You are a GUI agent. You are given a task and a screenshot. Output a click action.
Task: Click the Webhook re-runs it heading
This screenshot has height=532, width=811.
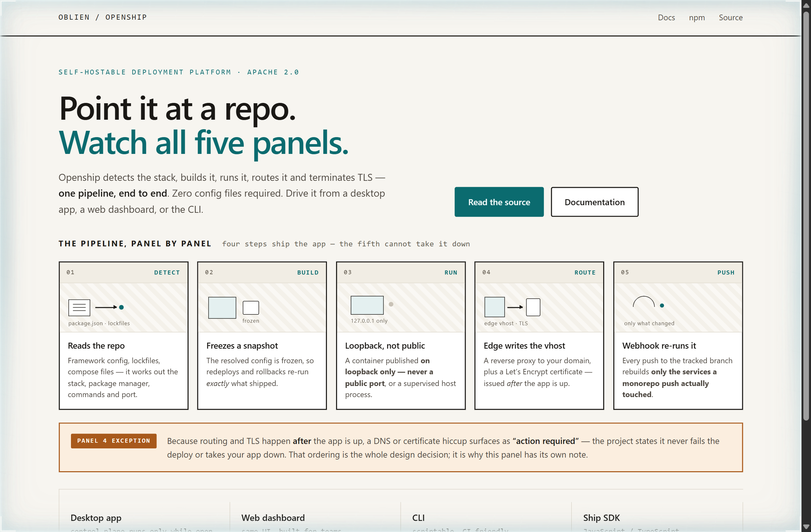tap(659, 345)
